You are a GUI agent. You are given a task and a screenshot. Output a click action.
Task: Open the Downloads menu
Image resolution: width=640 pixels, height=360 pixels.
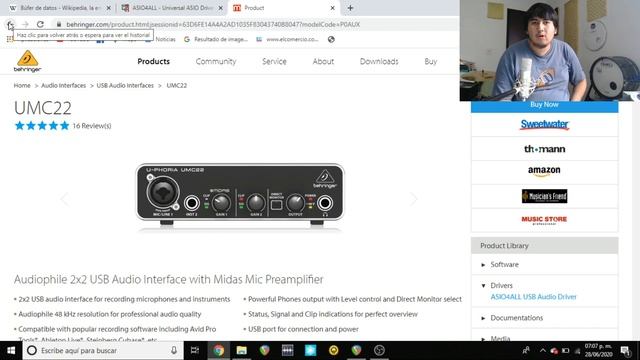pos(379,61)
